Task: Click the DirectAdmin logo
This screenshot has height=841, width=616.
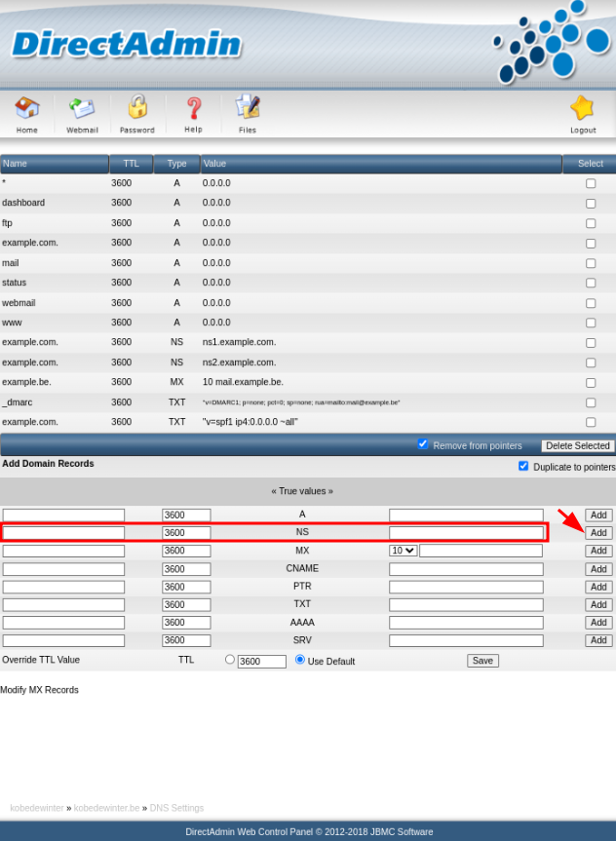Action: coord(127,44)
